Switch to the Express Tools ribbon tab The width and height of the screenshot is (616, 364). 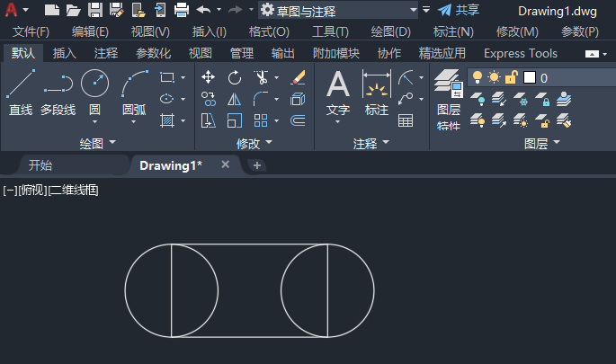[521, 53]
